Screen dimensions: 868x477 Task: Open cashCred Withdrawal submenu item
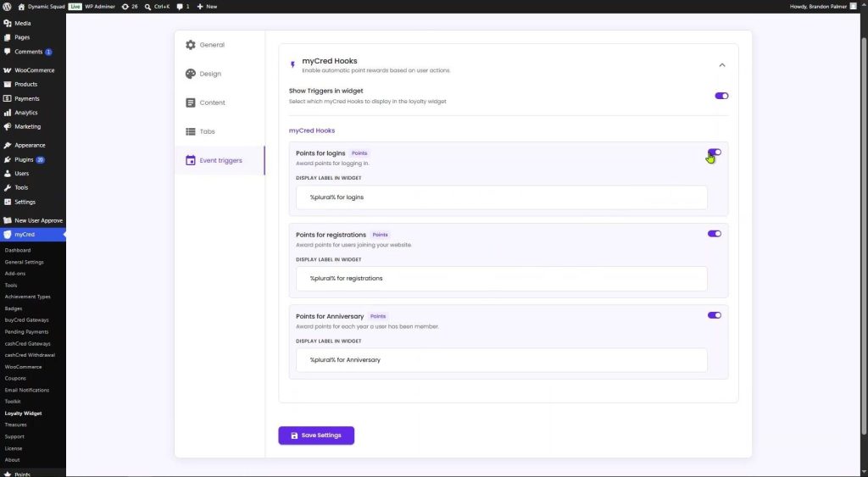30,355
